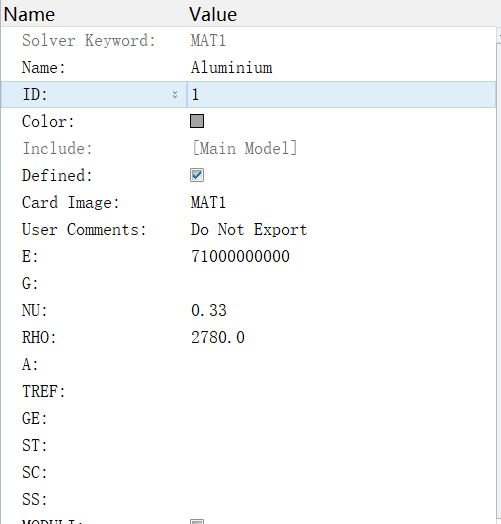The height and width of the screenshot is (524, 501).
Task: Select the 'SC:' property label
Action: (x=35, y=473)
